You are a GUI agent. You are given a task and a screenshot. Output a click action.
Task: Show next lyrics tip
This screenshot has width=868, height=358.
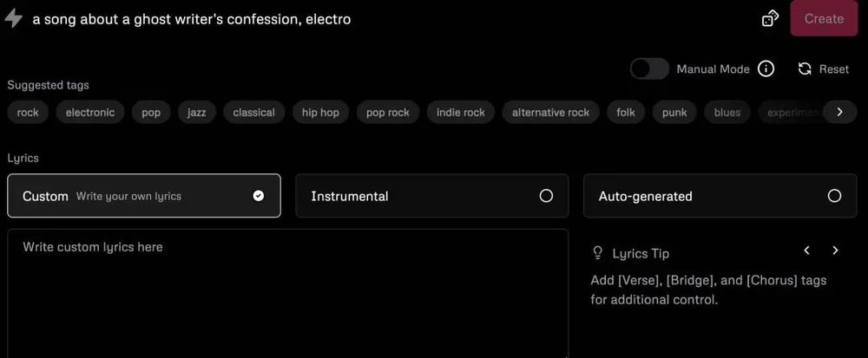pyautogui.click(x=835, y=251)
